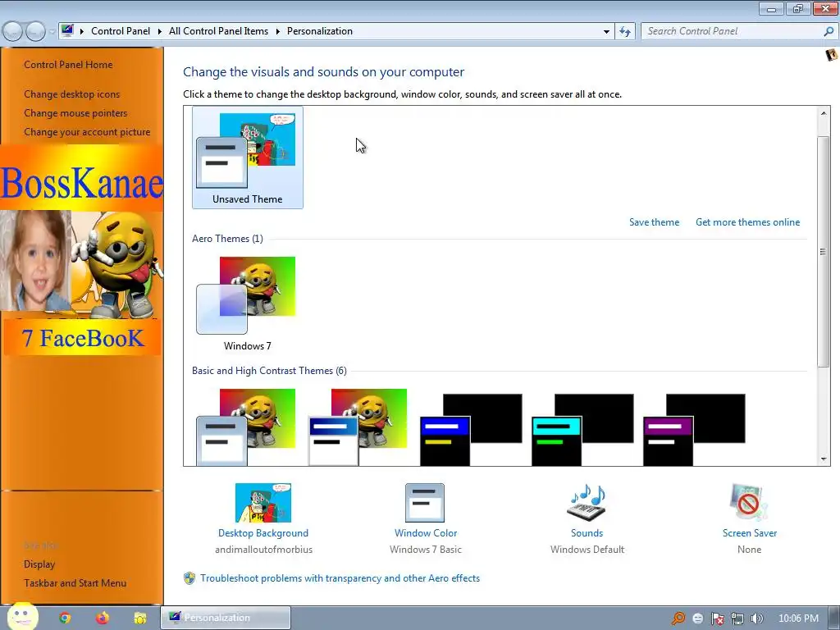The width and height of the screenshot is (840, 630).
Task: Click the Forward navigation button
Action: [x=35, y=32]
